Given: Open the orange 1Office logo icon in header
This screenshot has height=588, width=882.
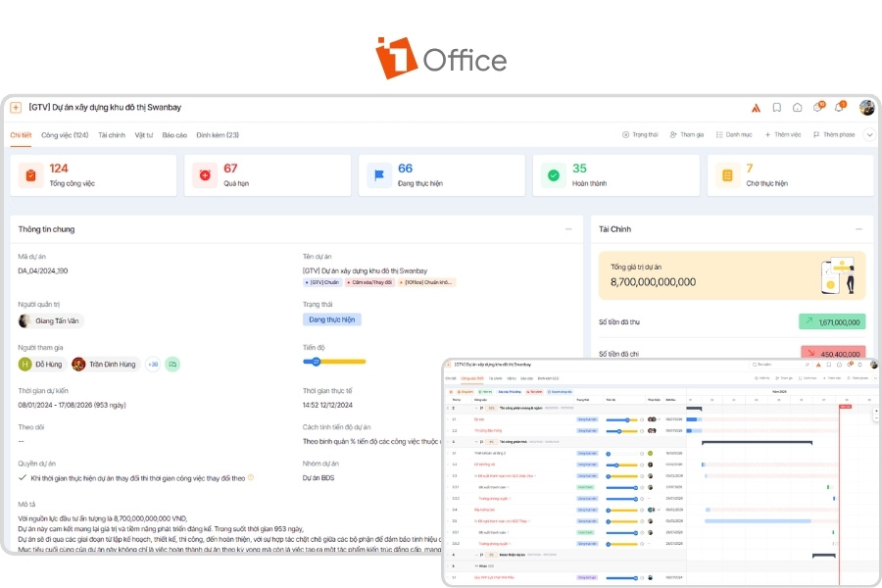Looking at the screenshot, I should (x=756, y=108).
